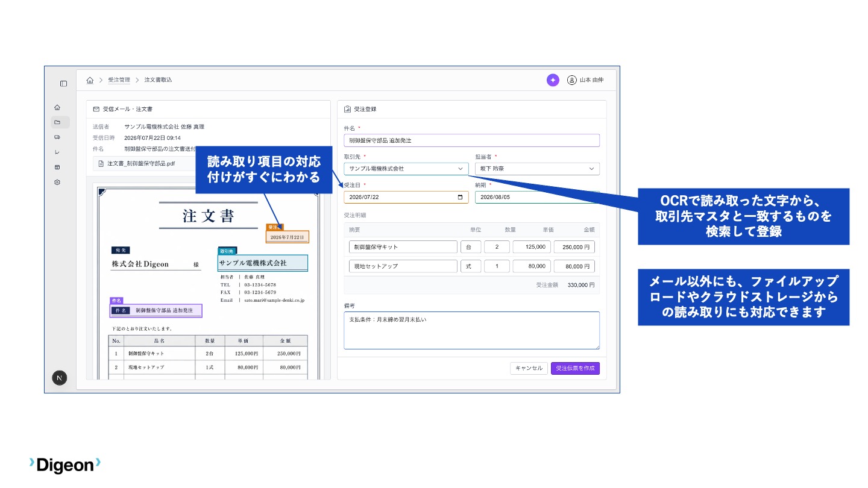
Task: Click the file icon of 注文書_制御盤保守部品.pdf
Action: (x=101, y=163)
